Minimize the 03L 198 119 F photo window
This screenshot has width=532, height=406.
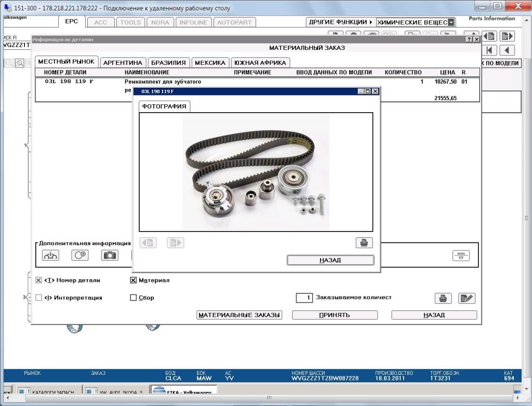coord(362,91)
